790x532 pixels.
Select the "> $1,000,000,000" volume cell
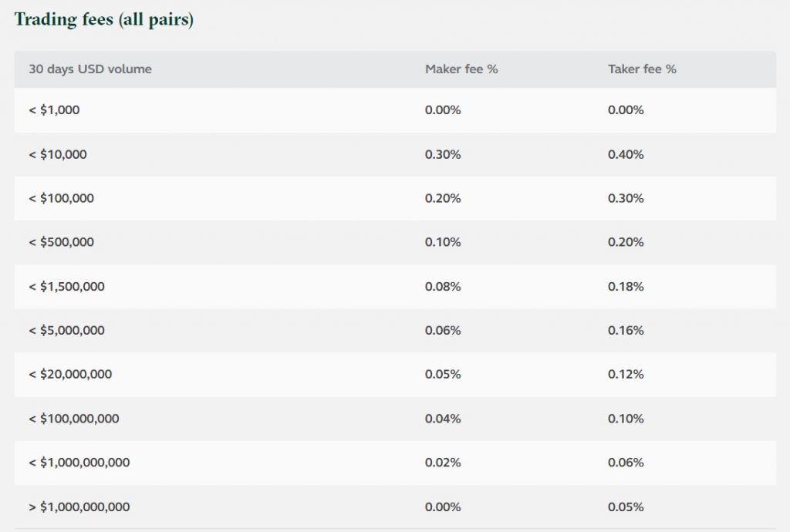pos(79,507)
